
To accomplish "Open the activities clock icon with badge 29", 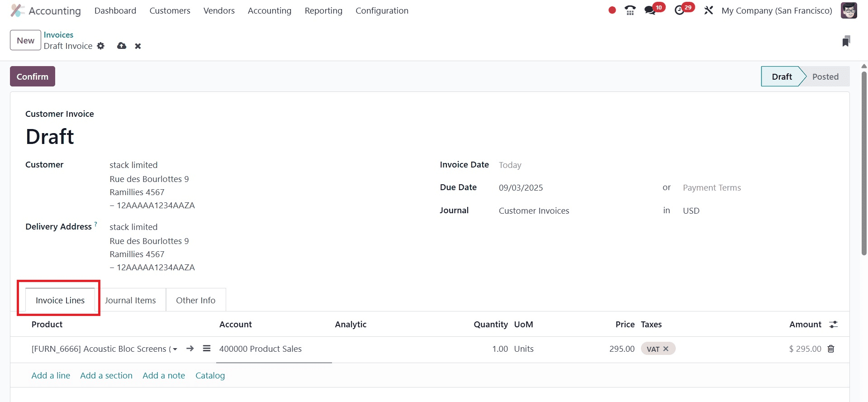I will tap(679, 10).
